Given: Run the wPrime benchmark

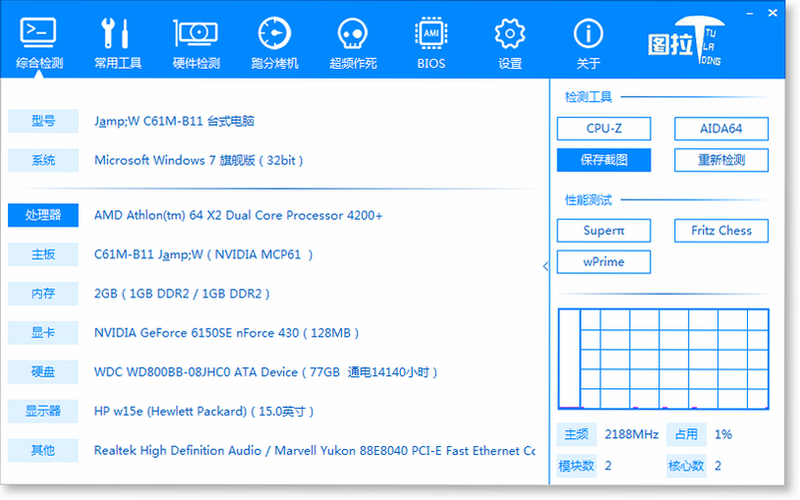Looking at the screenshot, I should [x=604, y=262].
